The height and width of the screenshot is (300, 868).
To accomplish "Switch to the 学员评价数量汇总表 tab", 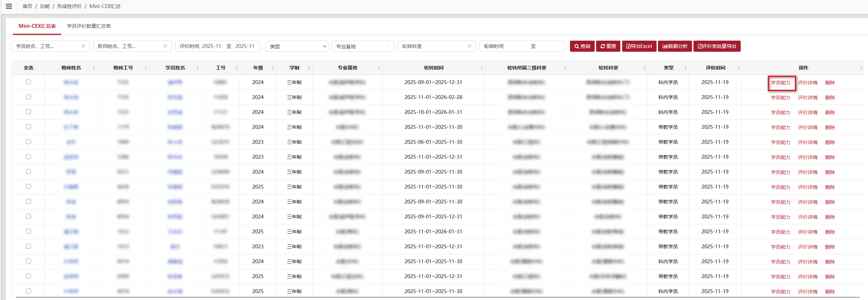I will click(89, 26).
